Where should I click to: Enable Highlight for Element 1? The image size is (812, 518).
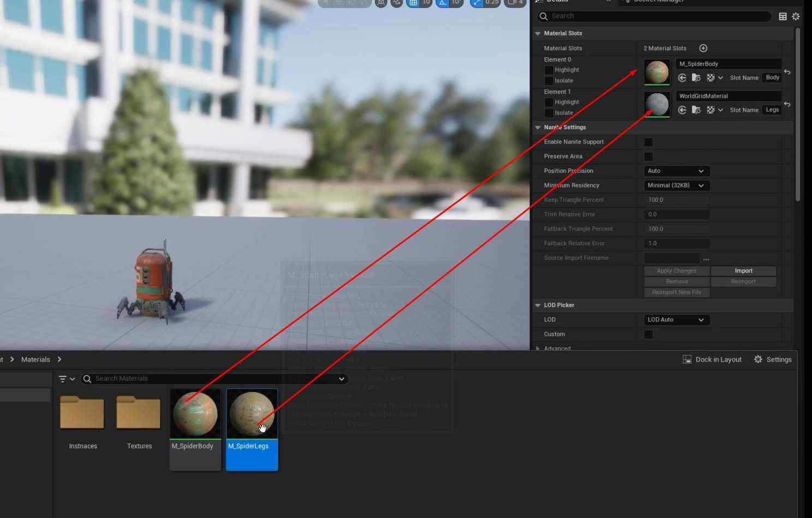tap(549, 102)
